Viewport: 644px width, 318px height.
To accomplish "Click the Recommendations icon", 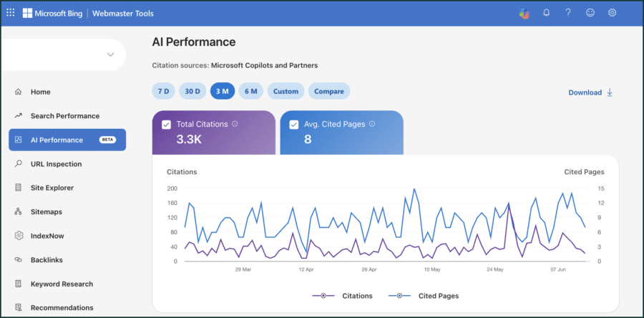I will 18,307.
